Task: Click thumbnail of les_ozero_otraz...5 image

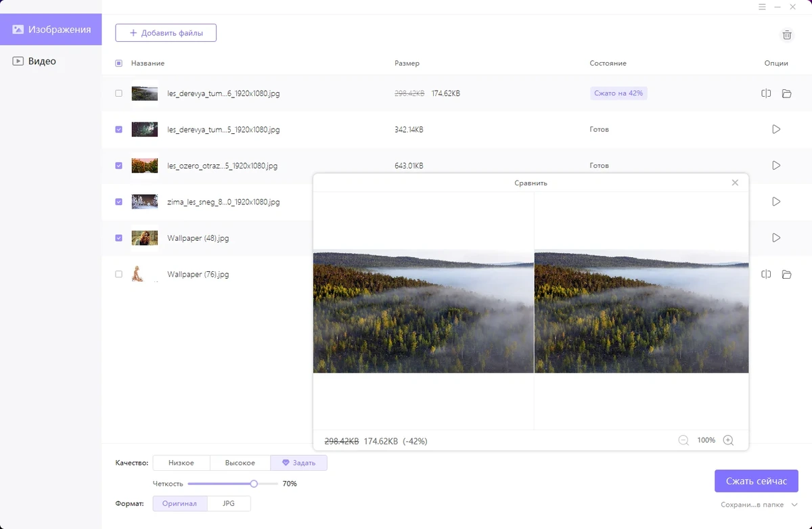Action: (145, 165)
